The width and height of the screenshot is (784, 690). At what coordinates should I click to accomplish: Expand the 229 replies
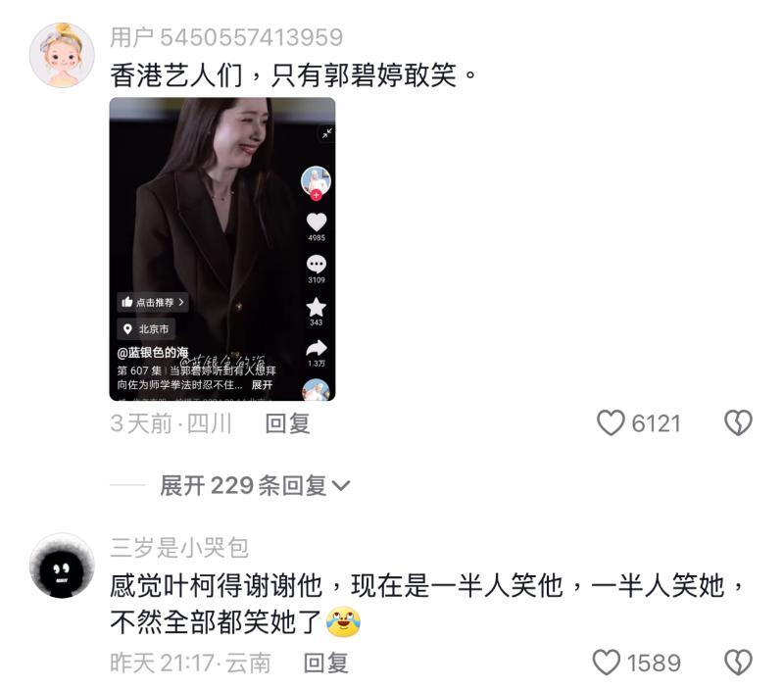point(255,485)
